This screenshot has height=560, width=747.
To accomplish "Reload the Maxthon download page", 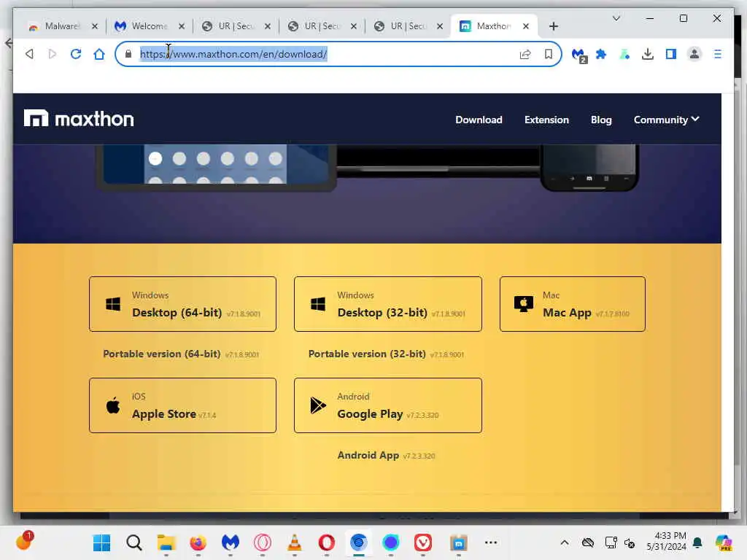I will point(76,54).
